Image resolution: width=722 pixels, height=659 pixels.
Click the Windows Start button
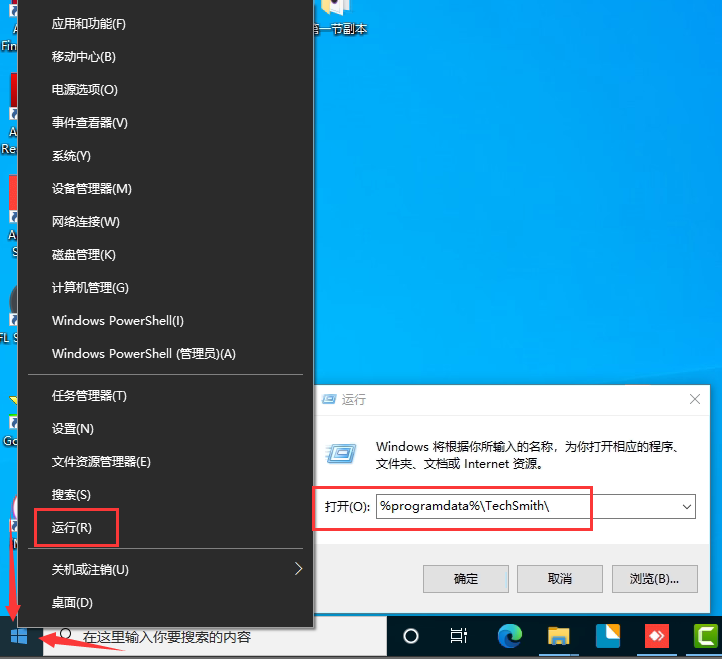click(x=18, y=637)
